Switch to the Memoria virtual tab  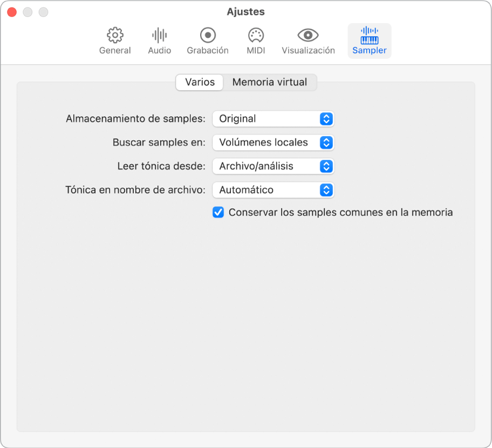(270, 82)
